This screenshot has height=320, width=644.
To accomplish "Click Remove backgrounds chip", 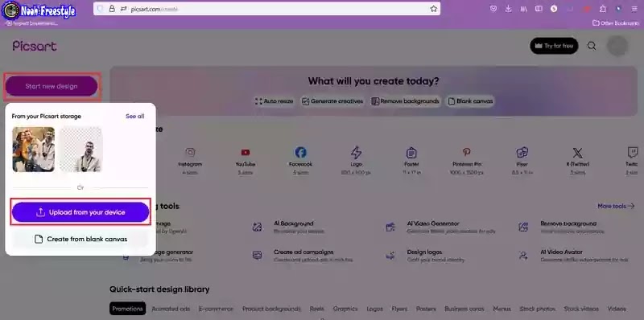I will tap(406, 101).
